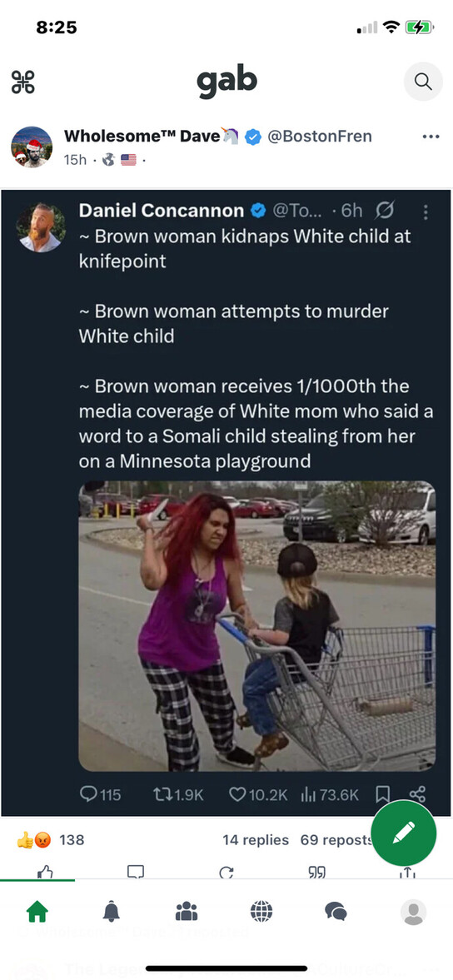This screenshot has width=453, height=980.
Task: Open the groups people icon
Action: click(x=187, y=913)
